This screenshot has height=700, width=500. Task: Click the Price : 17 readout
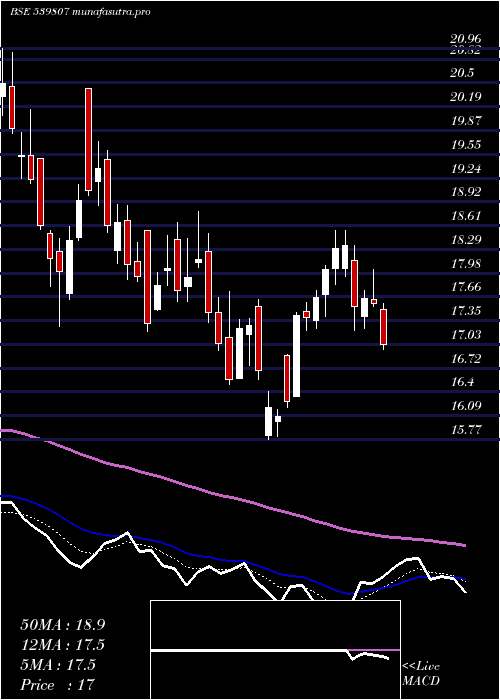pyautogui.click(x=58, y=685)
